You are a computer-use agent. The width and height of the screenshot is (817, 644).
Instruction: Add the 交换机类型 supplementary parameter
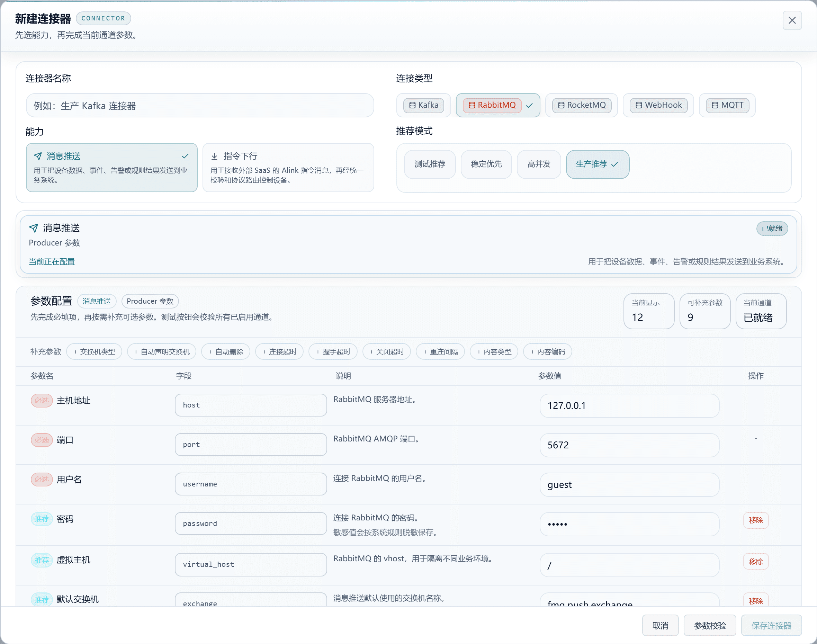(94, 351)
